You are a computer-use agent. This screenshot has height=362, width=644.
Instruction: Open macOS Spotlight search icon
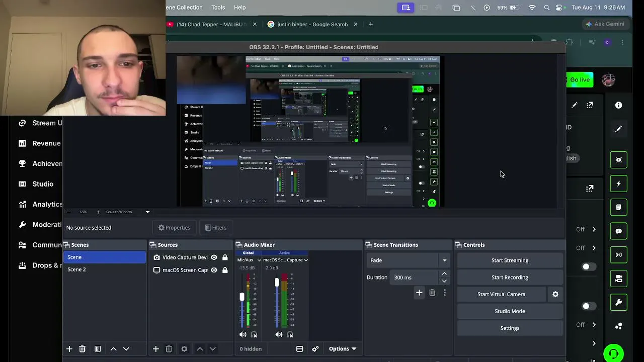(547, 8)
